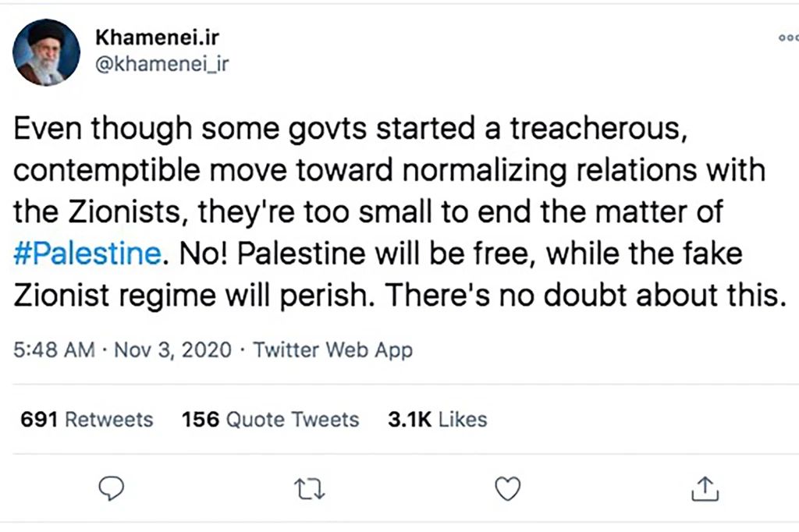Like the tweet with the heart icon

(508, 489)
